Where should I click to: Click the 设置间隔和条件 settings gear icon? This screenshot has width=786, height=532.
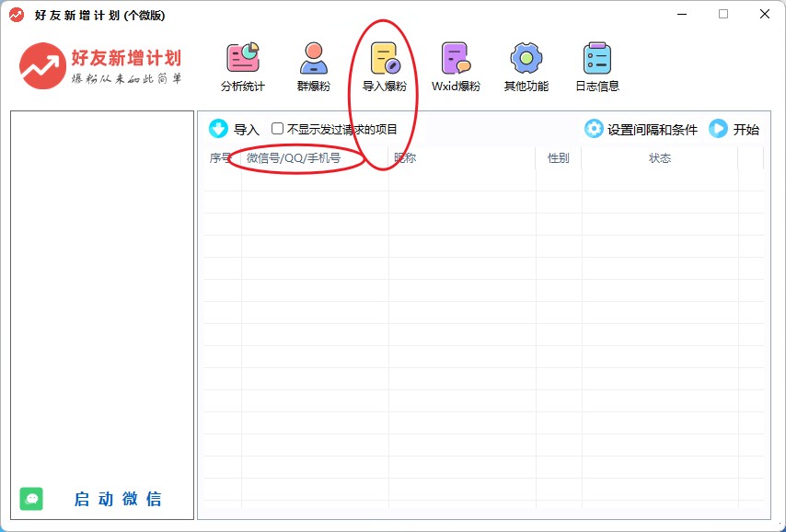[594, 129]
